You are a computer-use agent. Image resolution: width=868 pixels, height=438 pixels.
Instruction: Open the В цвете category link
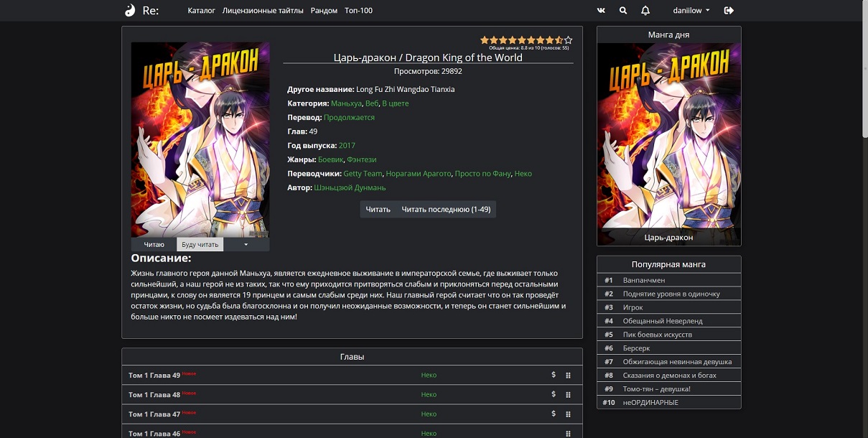pos(395,103)
